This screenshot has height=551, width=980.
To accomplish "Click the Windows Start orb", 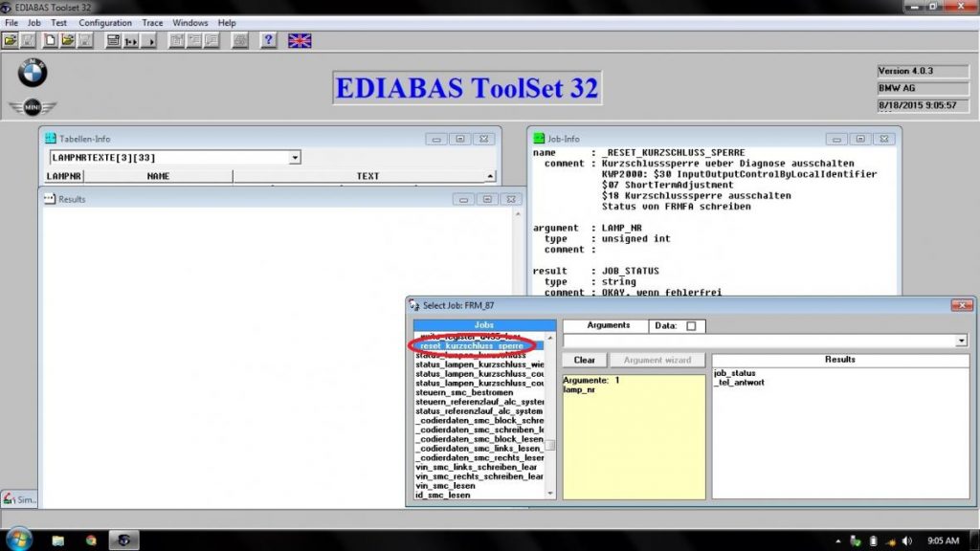I will (x=18, y=540).
